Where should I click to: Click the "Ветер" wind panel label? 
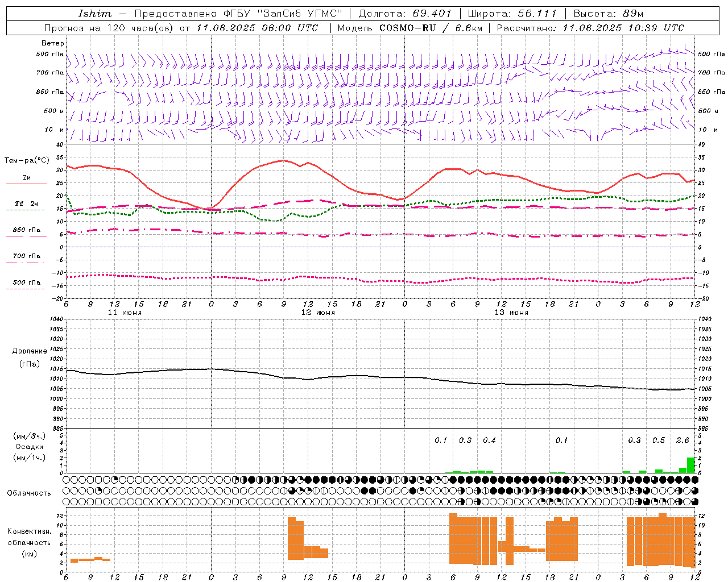53,43
